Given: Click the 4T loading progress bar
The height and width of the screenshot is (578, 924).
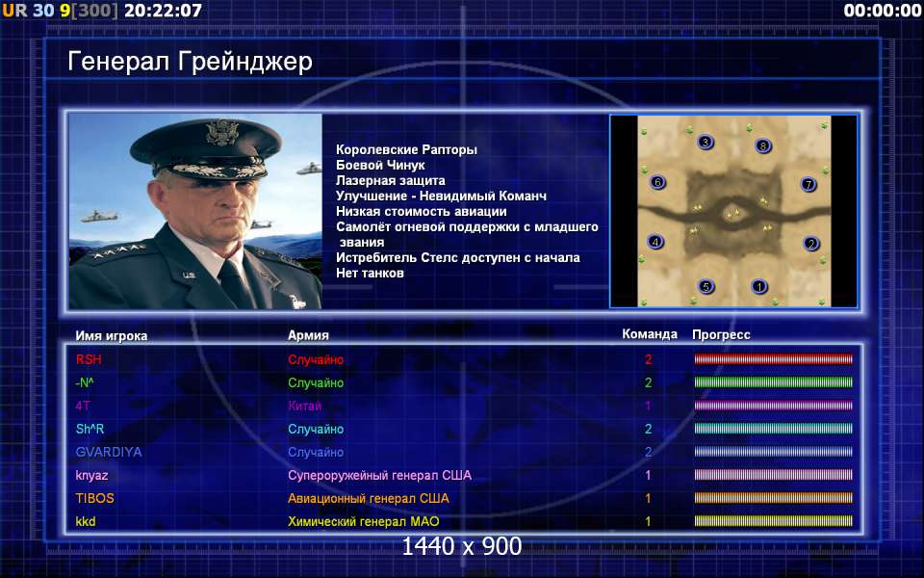Looking at the screenshot, I should (x=773, y=406).
